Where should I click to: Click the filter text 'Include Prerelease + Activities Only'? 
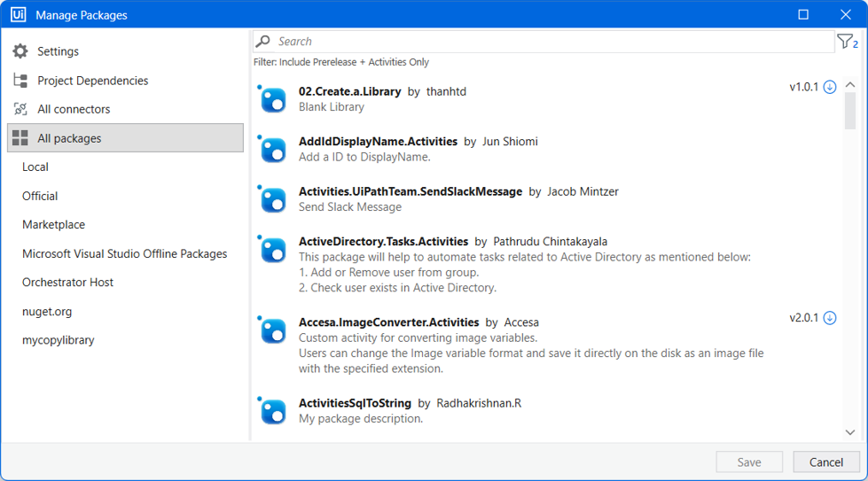[x=354, y=63]
